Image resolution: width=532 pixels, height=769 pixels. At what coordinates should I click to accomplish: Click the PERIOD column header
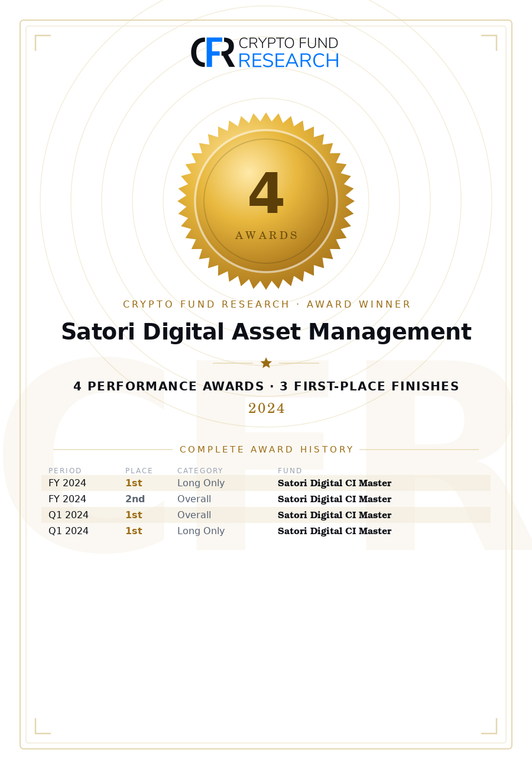[65, 471]
